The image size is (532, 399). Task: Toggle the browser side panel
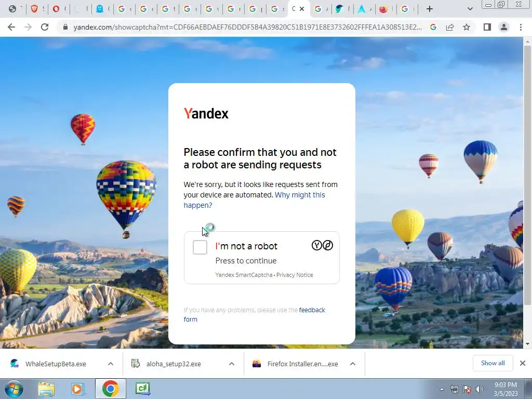(487, 27)
